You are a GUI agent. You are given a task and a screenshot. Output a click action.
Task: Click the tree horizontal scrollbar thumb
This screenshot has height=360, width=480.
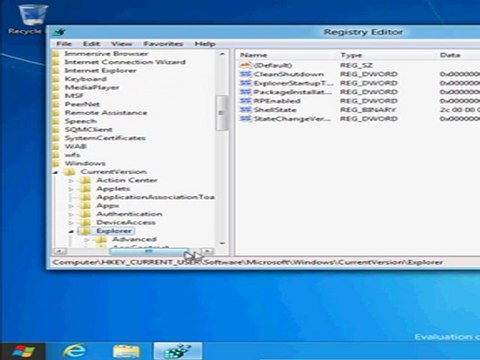149,251
